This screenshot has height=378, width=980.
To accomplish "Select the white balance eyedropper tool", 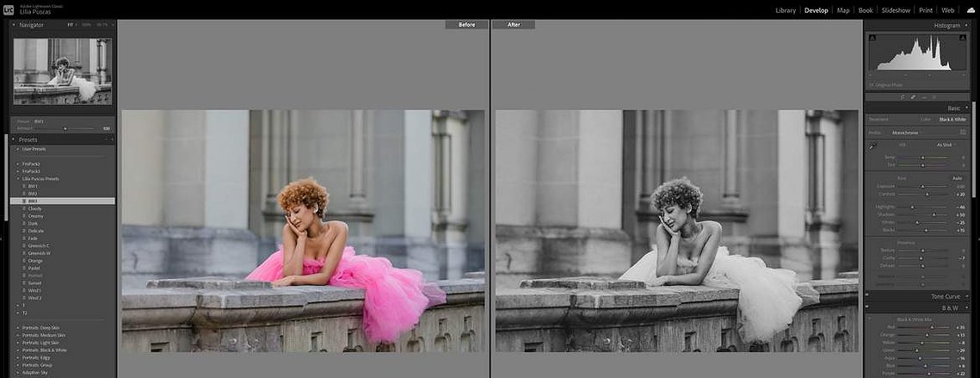I will (x=873, y=146).
